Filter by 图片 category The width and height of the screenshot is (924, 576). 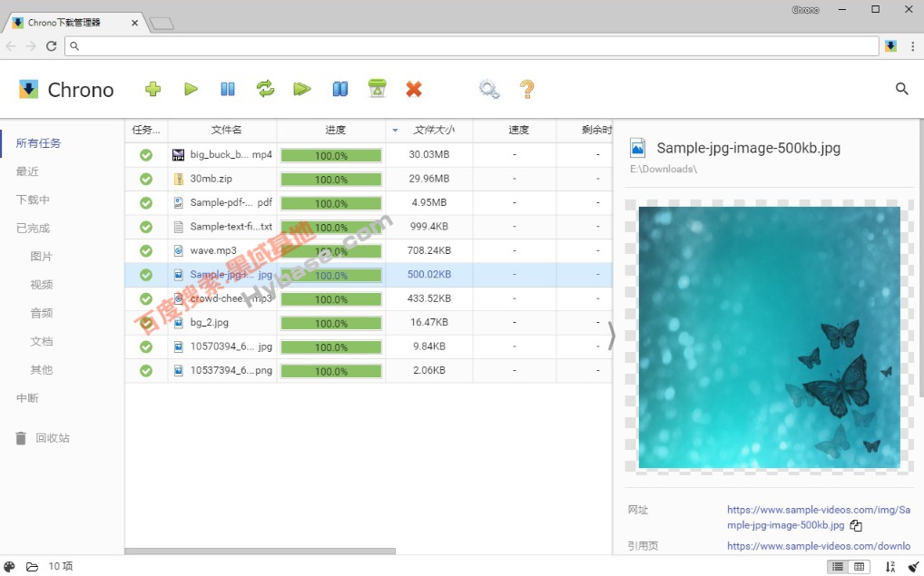(x=41, y=256)
